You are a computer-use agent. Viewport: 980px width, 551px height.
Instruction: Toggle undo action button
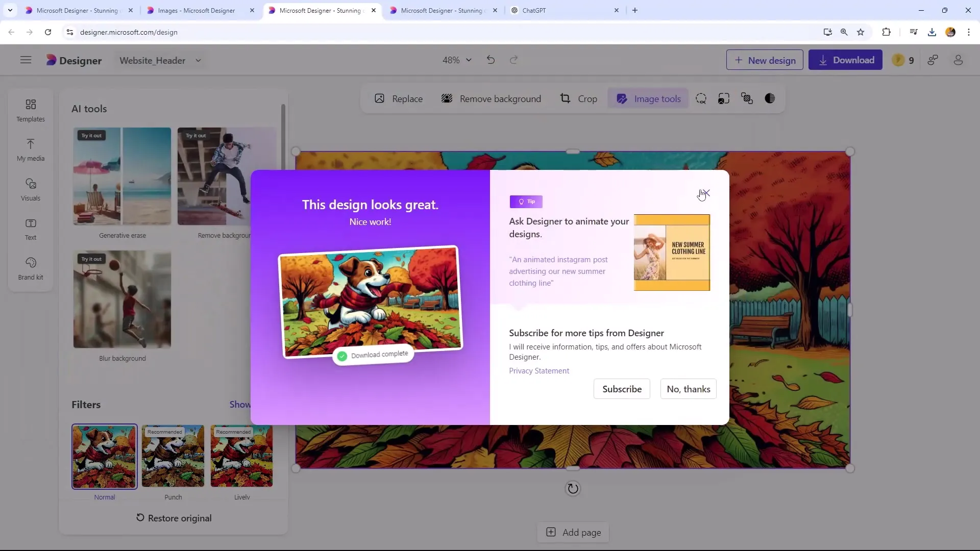coord(491,60)
